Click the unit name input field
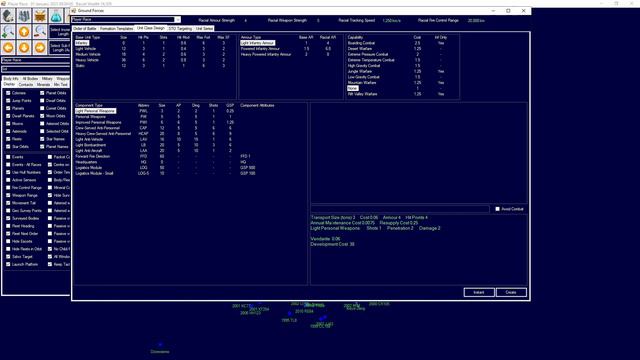Image resolution: width=640 pixels, height=360 pixels. [400, 209]
